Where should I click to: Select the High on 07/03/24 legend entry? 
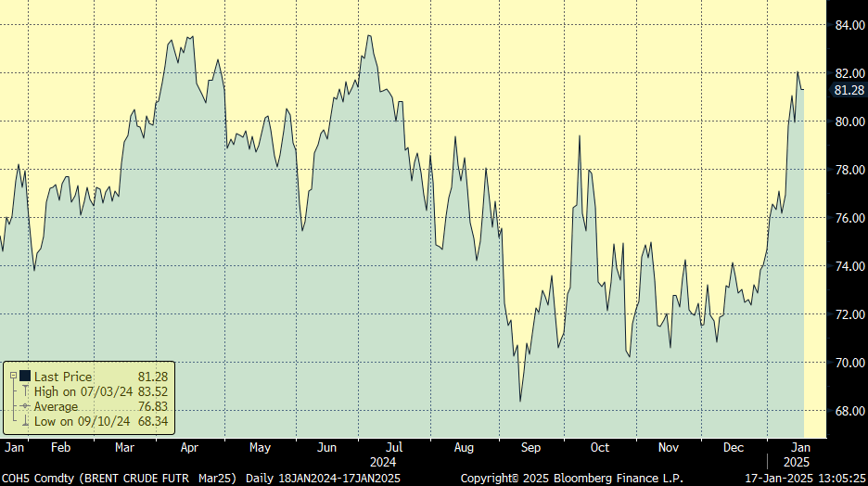(84, 391)
